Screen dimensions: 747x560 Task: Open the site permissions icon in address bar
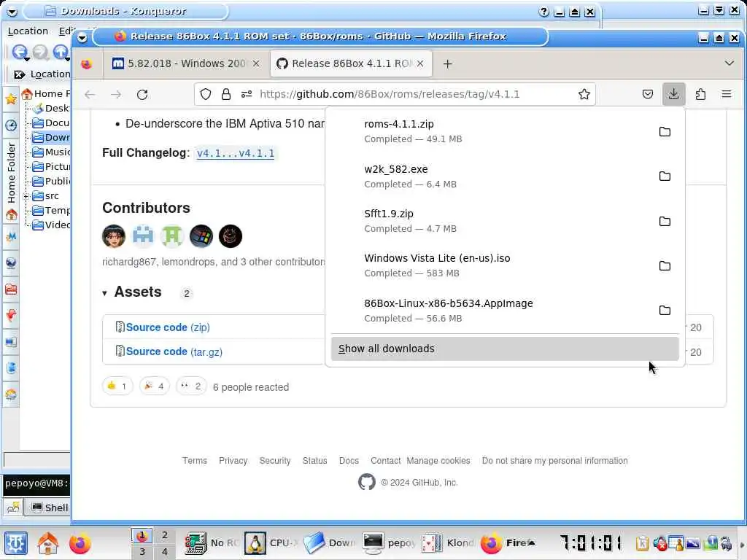tap(247, 94)
